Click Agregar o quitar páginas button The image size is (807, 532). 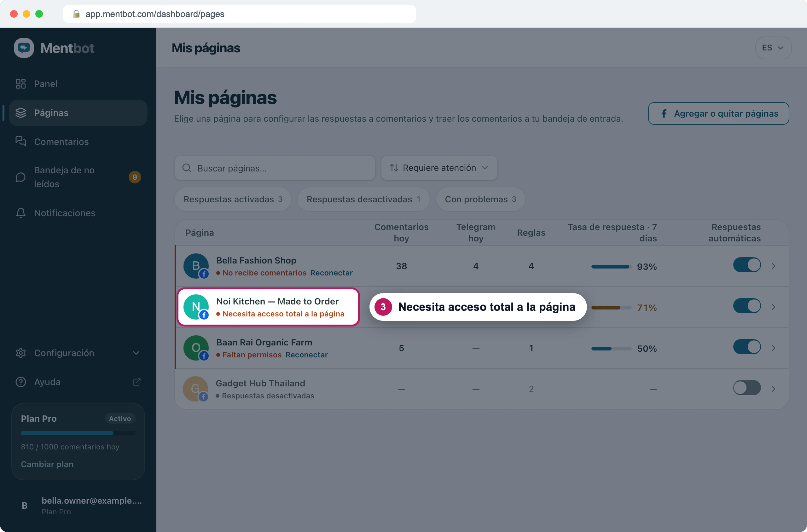point(718,113)
